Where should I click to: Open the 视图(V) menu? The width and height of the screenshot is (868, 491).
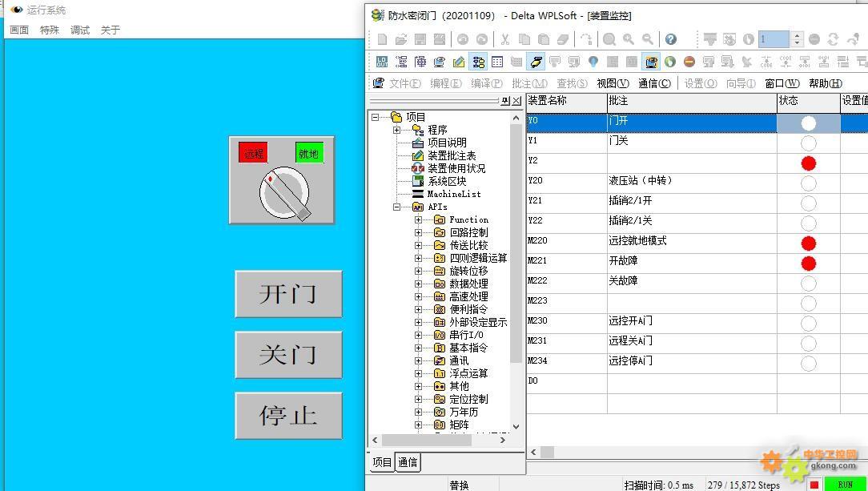coord(613,83)
